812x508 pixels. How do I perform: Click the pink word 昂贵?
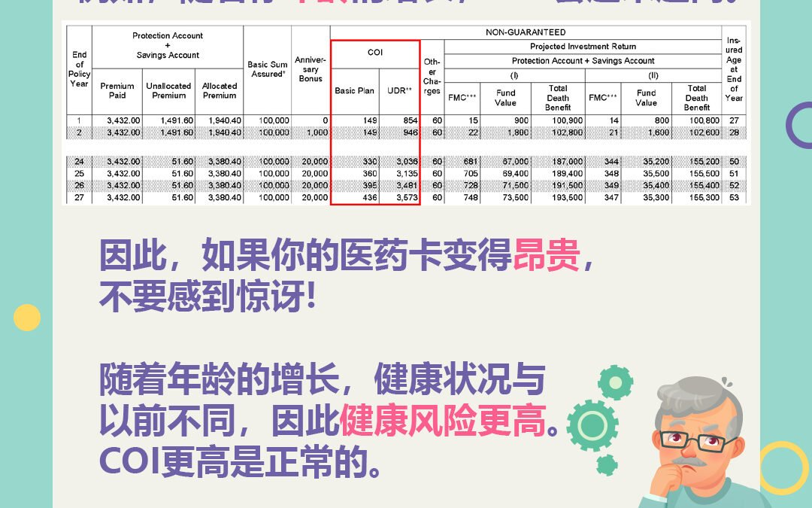546,257
